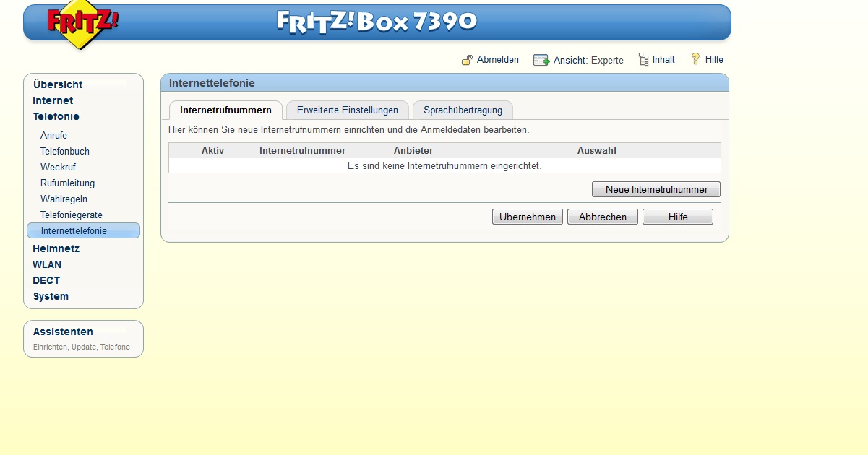
Task: Click the FRITZ!Box 7390 title
Action: 377,21
